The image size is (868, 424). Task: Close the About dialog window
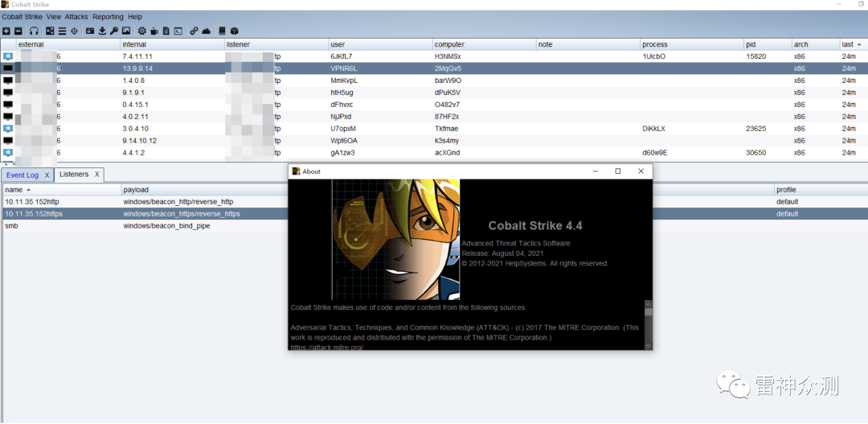(641, 171)
